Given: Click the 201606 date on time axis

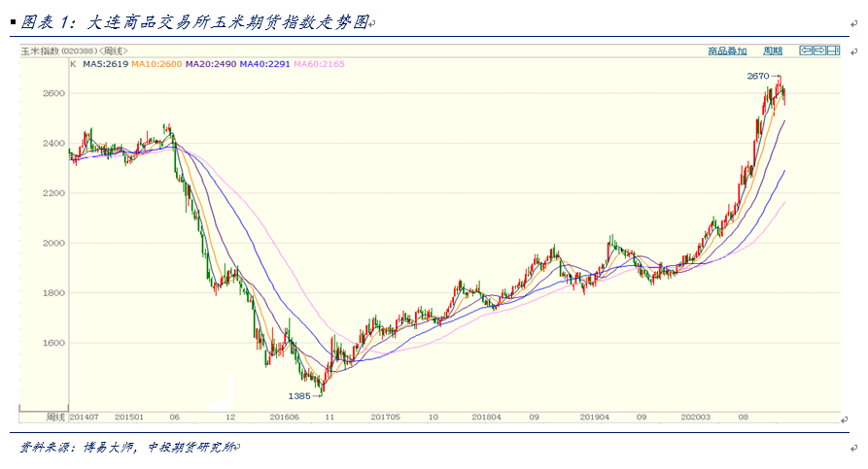Looking at the screenshot, I should 284,417.
